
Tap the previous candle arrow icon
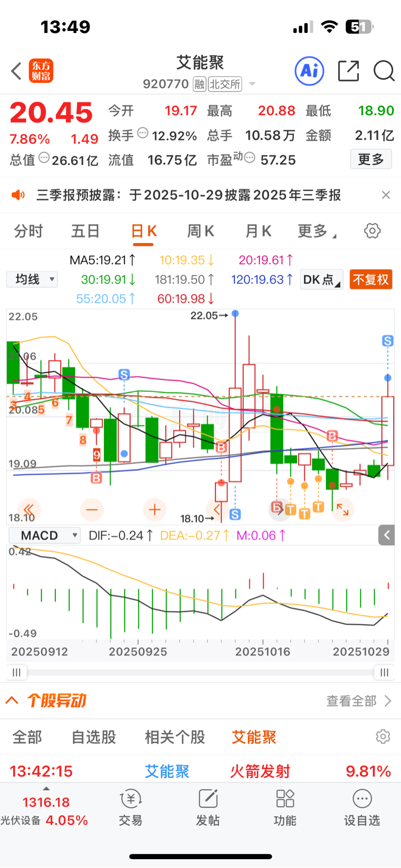217,509
